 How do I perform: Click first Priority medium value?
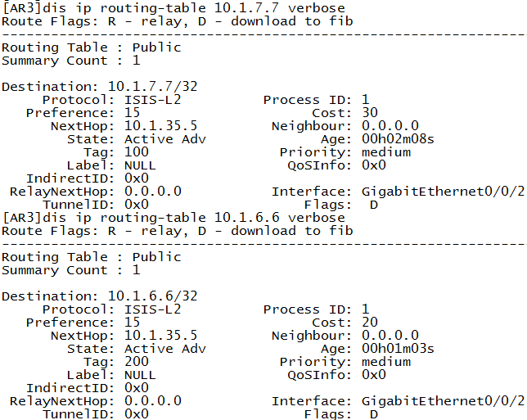(386, 152)
